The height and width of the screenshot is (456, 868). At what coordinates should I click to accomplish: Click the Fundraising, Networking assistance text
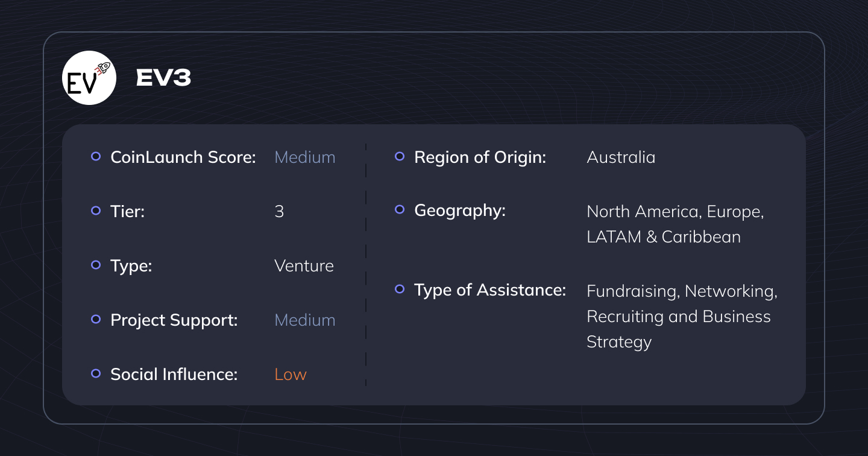682,291
